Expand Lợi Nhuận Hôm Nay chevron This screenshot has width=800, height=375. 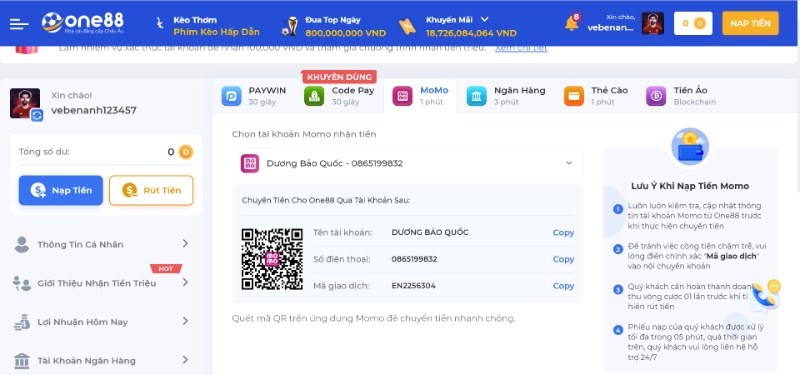point(185,321)
